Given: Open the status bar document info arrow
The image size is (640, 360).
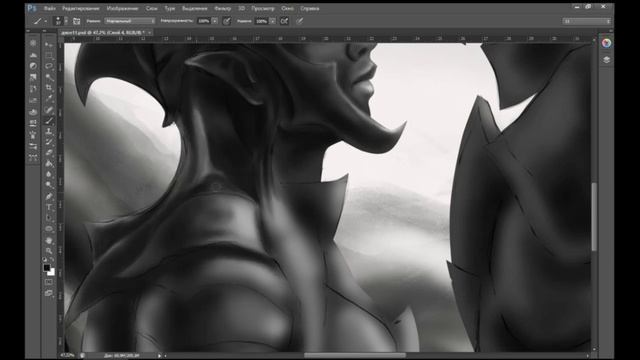Looking at the screenshot, I should click(159, 356).
